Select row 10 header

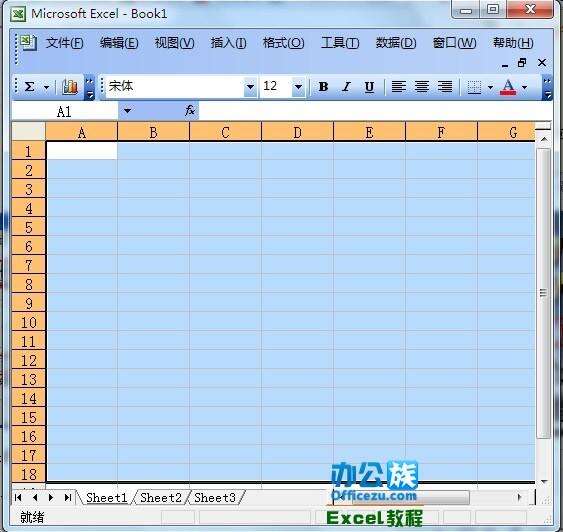[x=28, y=322]
